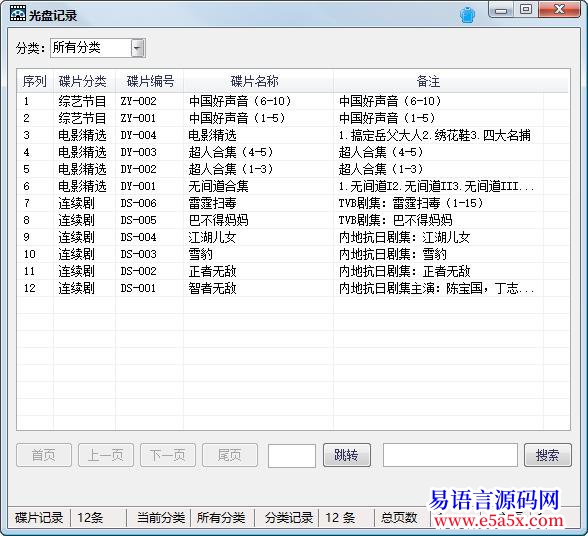
Task: Click the 碟片记录 status bar label
Action: point(39,518)
